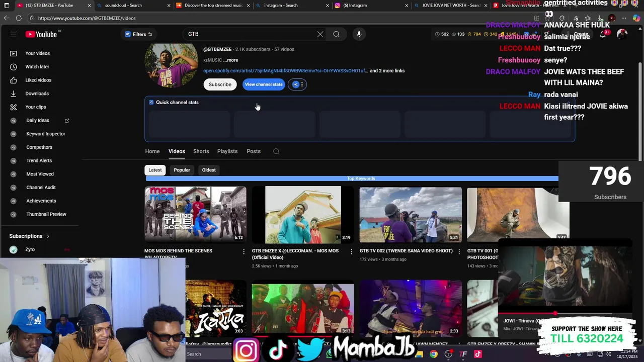Sort videos by Popular

coord(182,170)
